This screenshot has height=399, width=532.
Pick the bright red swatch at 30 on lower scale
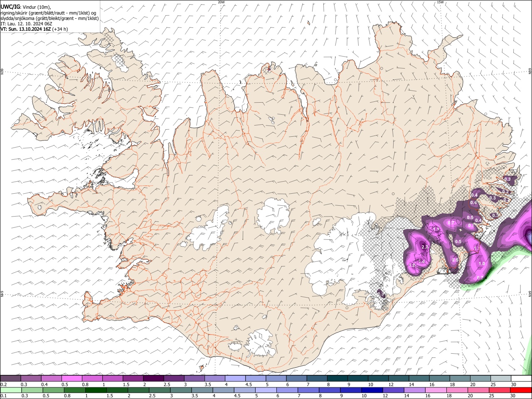[x=521, y=390]
